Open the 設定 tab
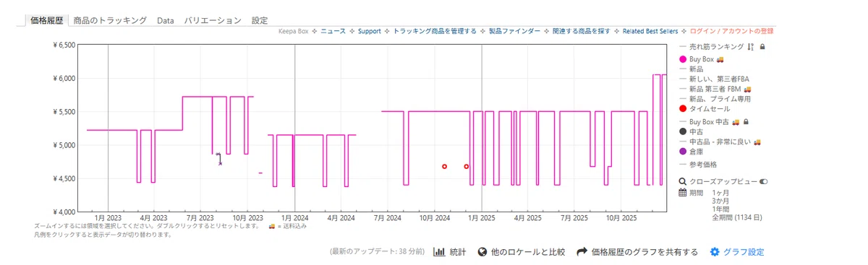This screenshot has width=868, height=265. (x=260, y=21)
